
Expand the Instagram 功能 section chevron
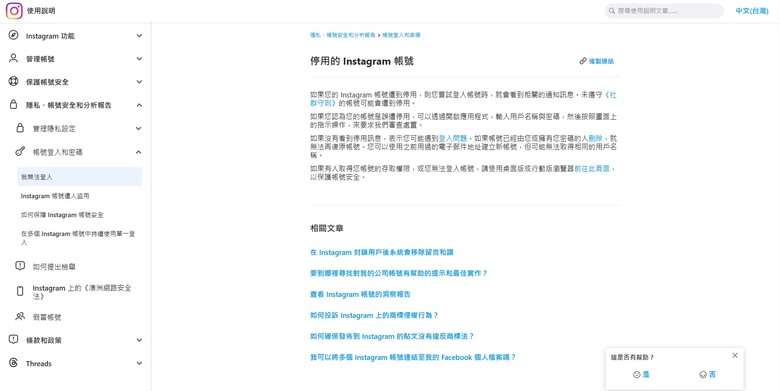pos(139,36)
